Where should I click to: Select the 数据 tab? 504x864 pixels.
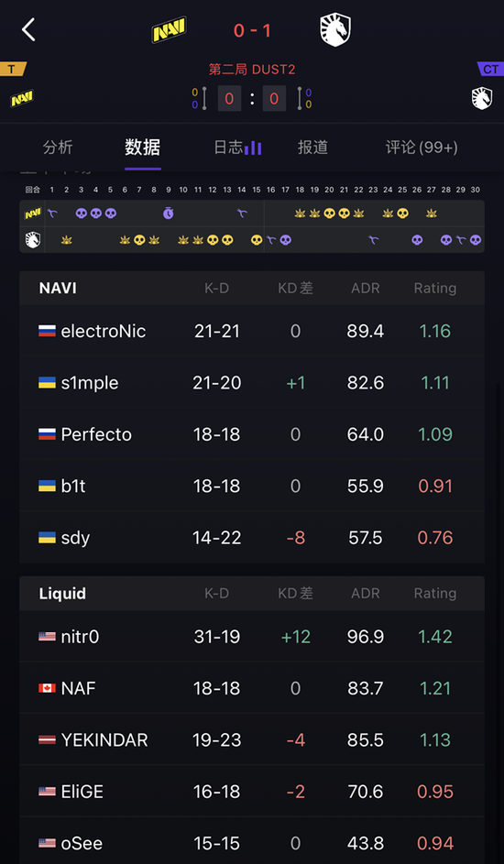pyautogui.click(x=143, y=148)
